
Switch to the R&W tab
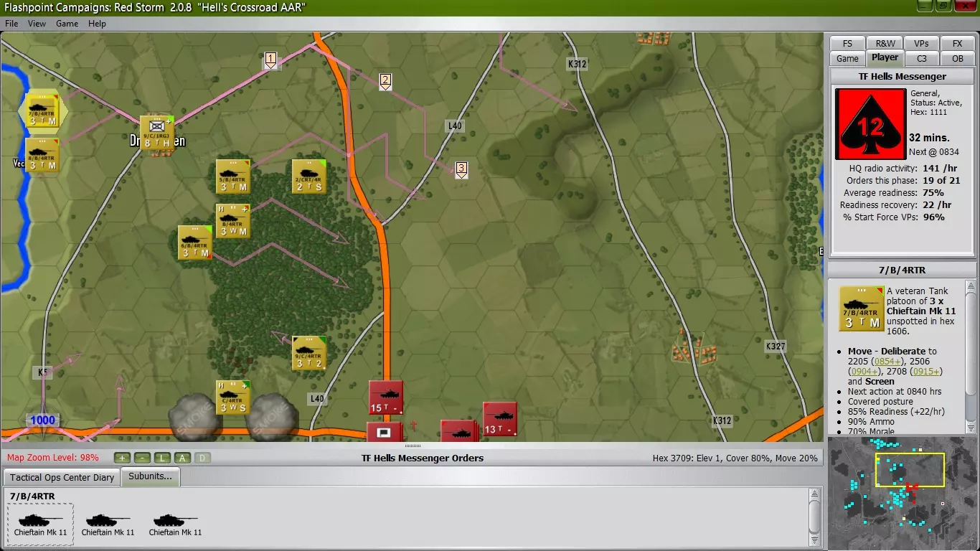pyautogui.click(x=885, y=44)
